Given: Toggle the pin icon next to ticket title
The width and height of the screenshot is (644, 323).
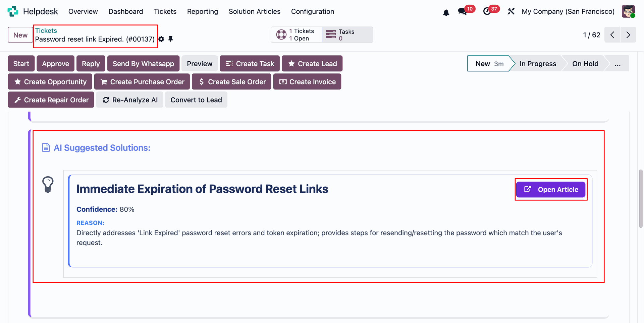Looking at the screenshot, I should pos(171,39).
